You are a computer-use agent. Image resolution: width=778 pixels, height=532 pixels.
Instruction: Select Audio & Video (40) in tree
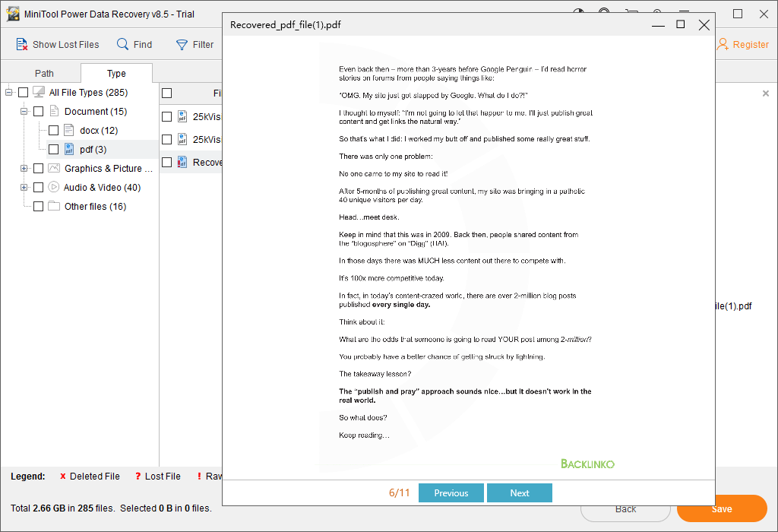(x=103, y=188)
